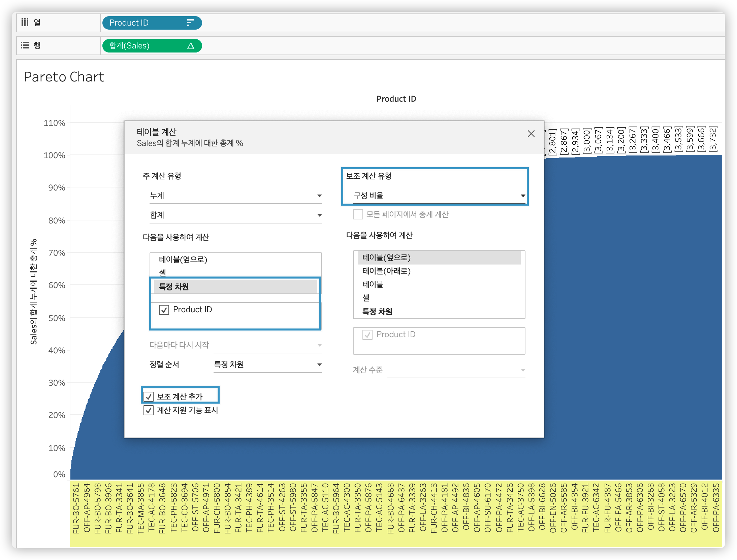Toggle the 보조 계산 추가 checkbox
The image size is (737, 560).
click(149, 397)
